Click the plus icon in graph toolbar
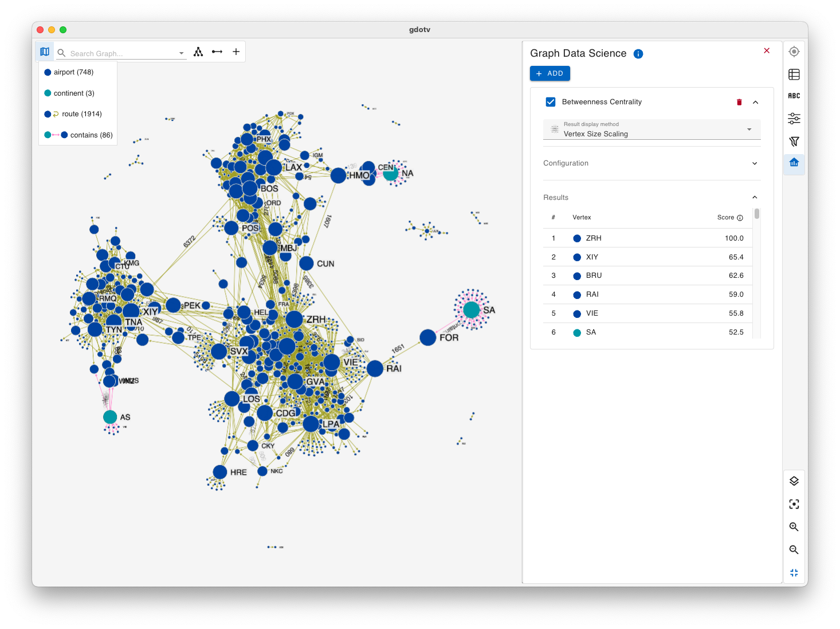Screen dimensions: 840x629 (x=236, y=52)
